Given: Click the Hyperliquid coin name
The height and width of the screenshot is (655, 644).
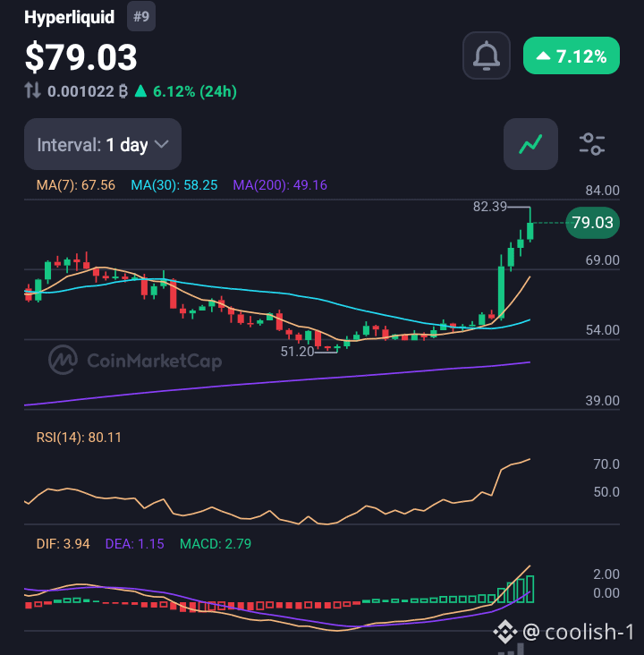Looking at the screenshot, I should [70, 18].
